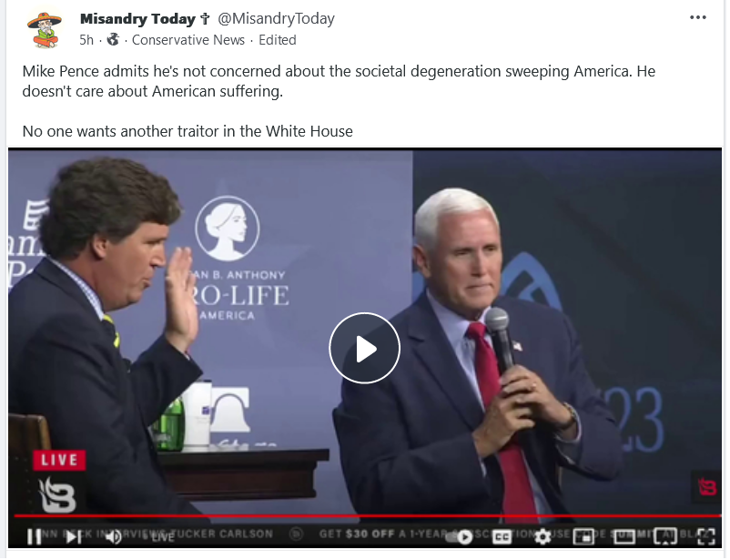Toggle closed captions on the video
The width and height of the screenshot is (730, 560).
502,537
